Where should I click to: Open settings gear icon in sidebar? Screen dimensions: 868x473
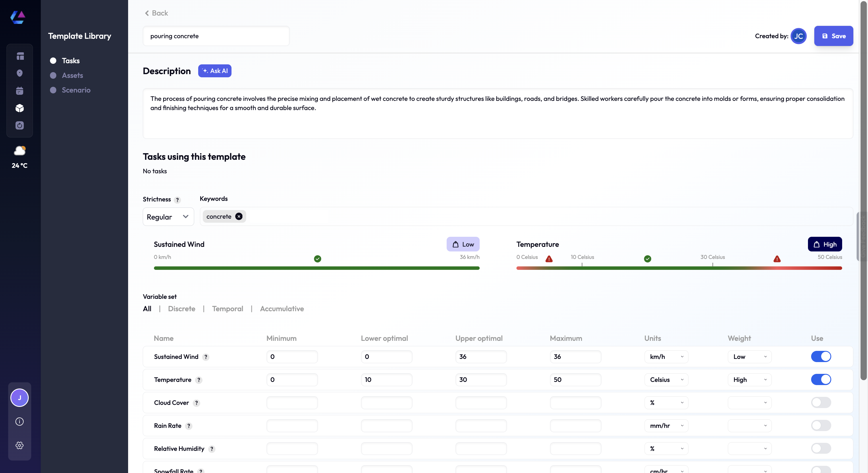click(20, 445)
